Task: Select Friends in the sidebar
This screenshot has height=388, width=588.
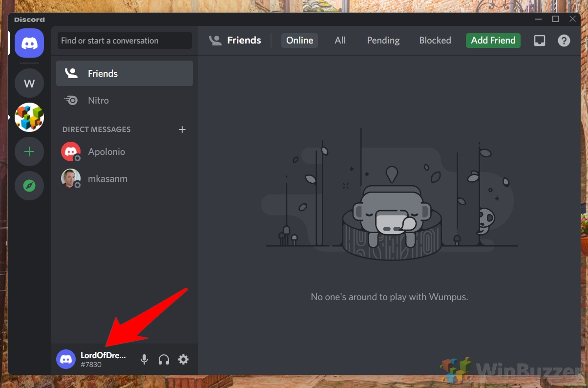Action: [125, 73]
